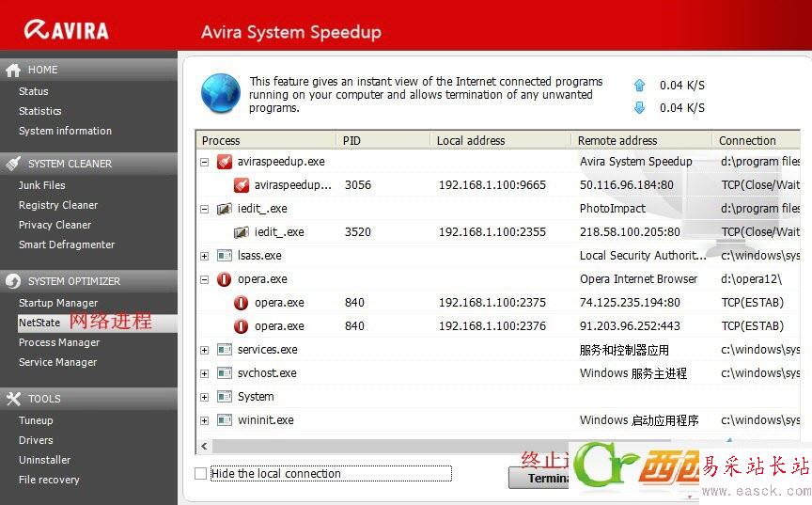Click the System Cleaner broom icon
The image size is (812, 505).
coord(13,164)
